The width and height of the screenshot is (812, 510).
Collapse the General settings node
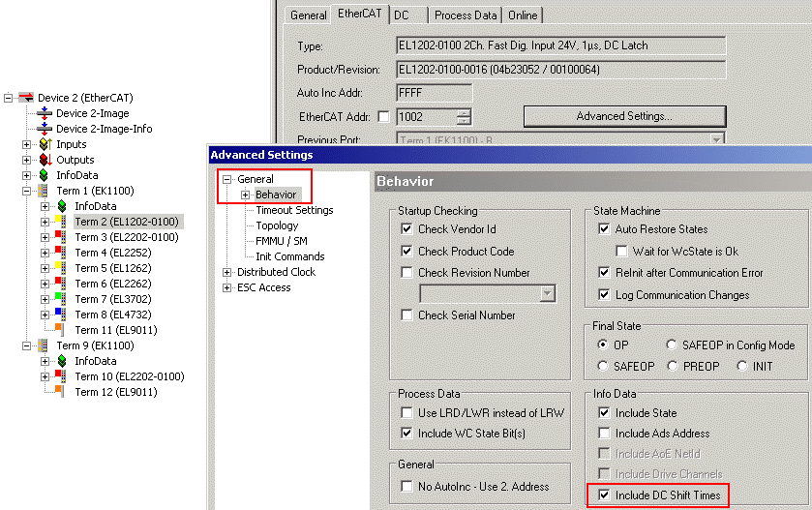(x=226, y=179)
